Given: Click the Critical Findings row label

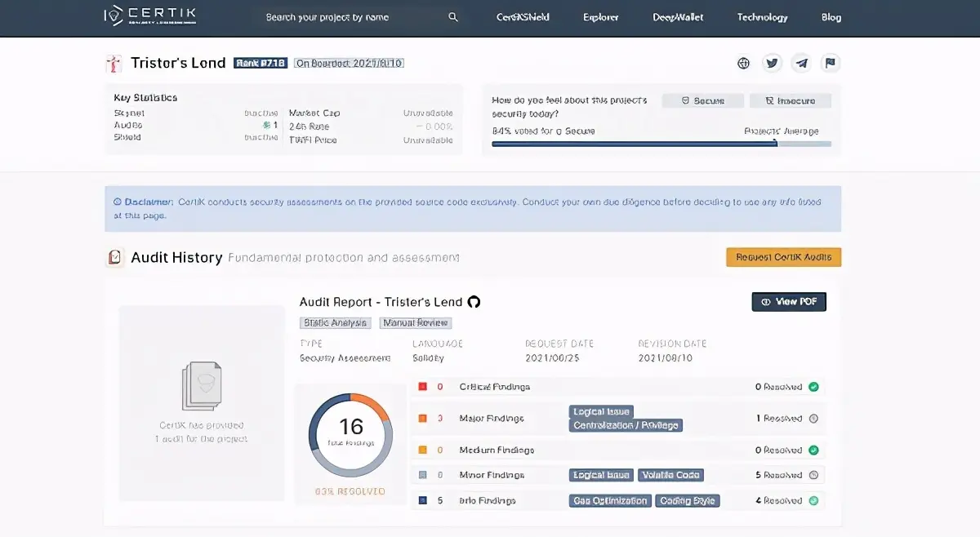Looking at the screenshot, I should coord(495,387).
